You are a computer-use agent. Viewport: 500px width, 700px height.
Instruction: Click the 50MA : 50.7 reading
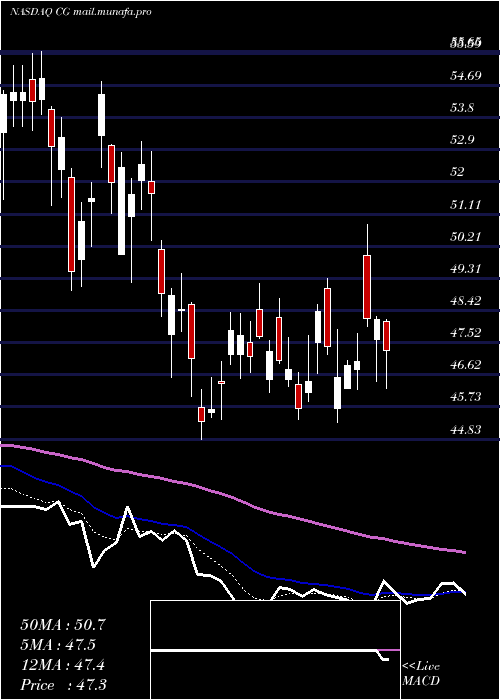point(63,625)
